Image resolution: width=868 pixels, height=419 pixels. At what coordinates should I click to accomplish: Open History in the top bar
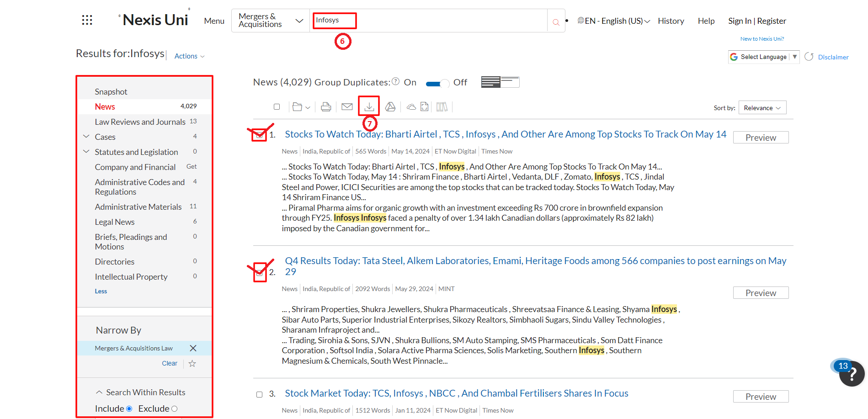[x=671, y=21]
